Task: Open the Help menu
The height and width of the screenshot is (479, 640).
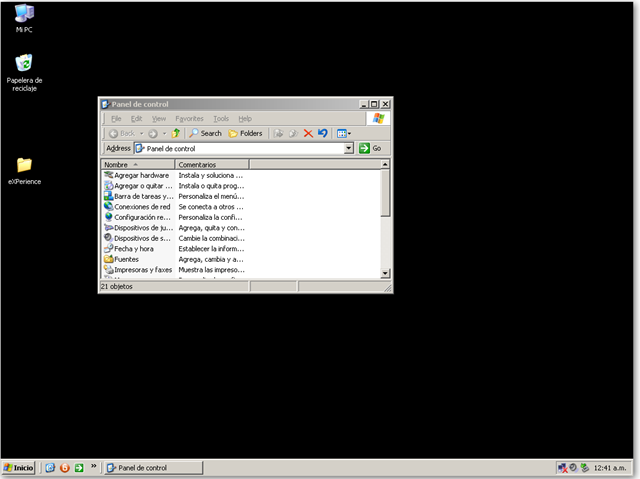Action: [245, 119]
